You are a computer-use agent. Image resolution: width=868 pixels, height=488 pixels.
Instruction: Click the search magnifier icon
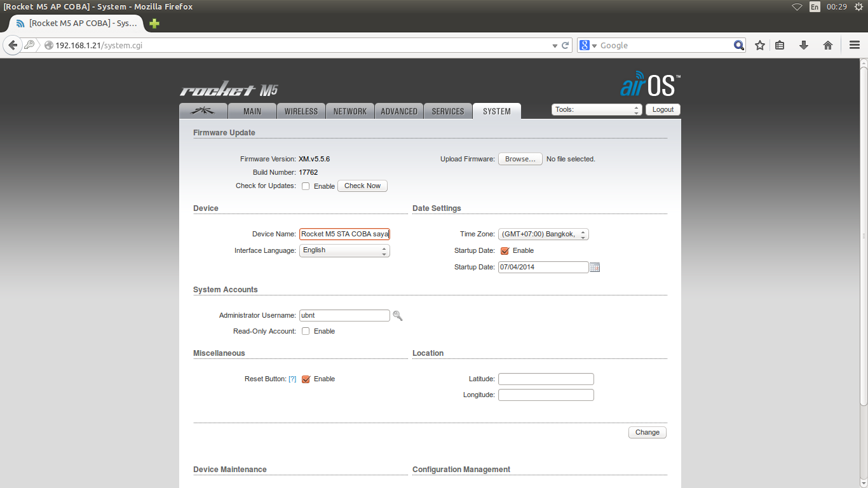click(x=739, y=45)
